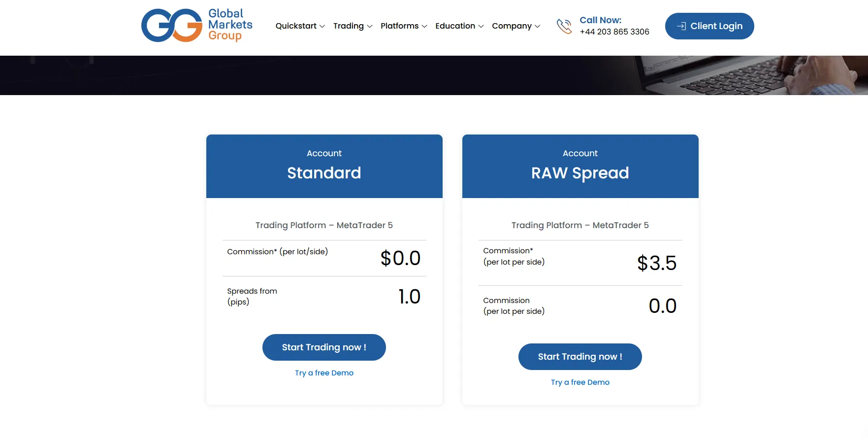Expand the Quickstart chevron arrow
Screen dimensions: 868x439
coord(322,26)
